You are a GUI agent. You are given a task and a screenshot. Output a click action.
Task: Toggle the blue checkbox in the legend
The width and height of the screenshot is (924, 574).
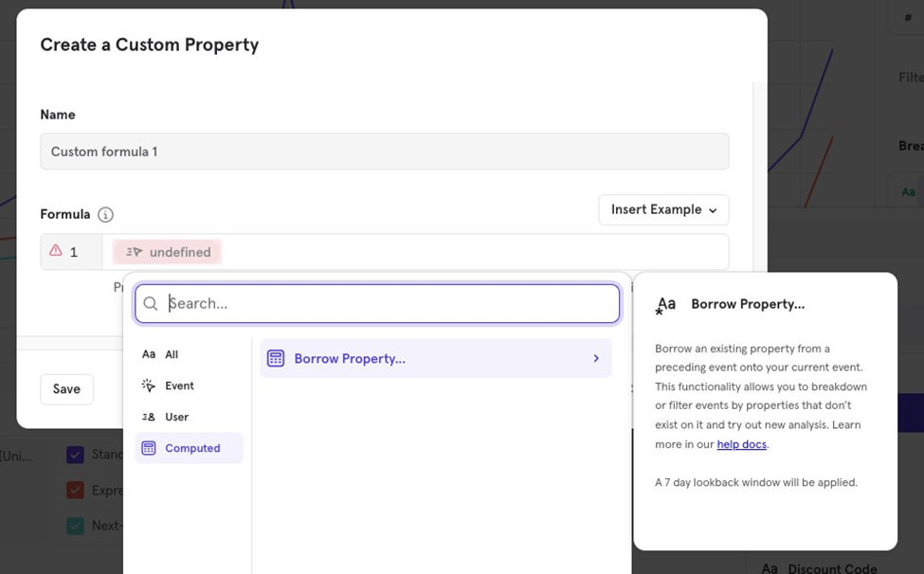76,455
